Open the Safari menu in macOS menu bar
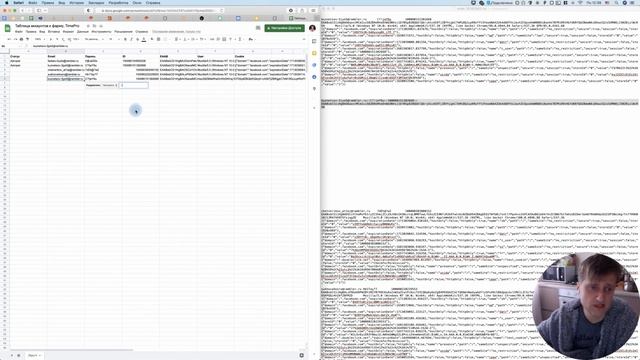The height and width of the screenshot is (360, 640). pyautogui.click(x=18, y=2)
